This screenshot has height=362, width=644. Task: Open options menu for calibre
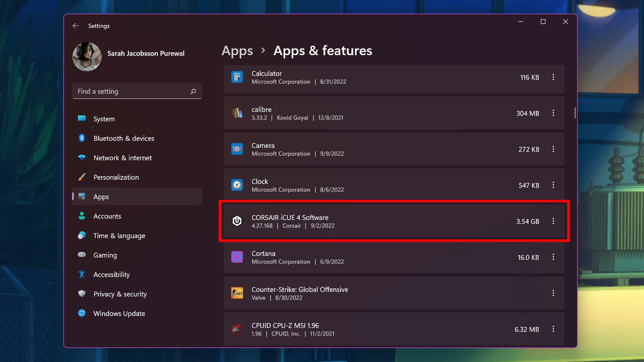pos(553,113)
